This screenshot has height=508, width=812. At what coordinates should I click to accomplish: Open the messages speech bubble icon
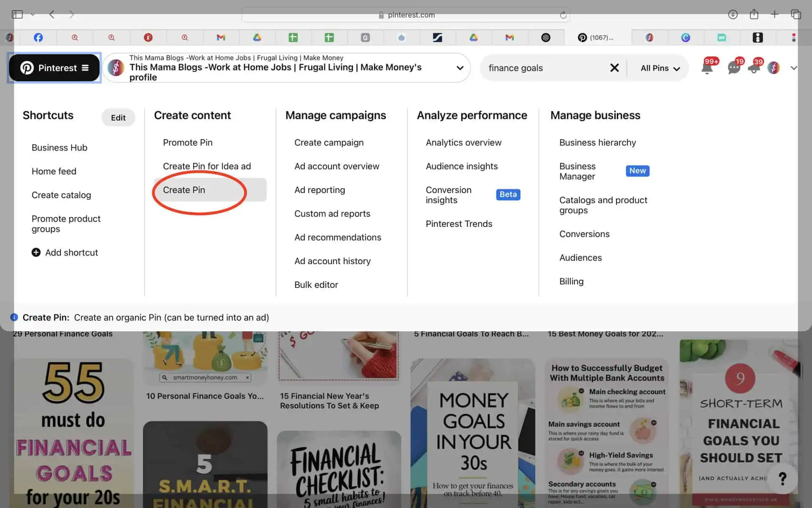[x=734, y=68]
